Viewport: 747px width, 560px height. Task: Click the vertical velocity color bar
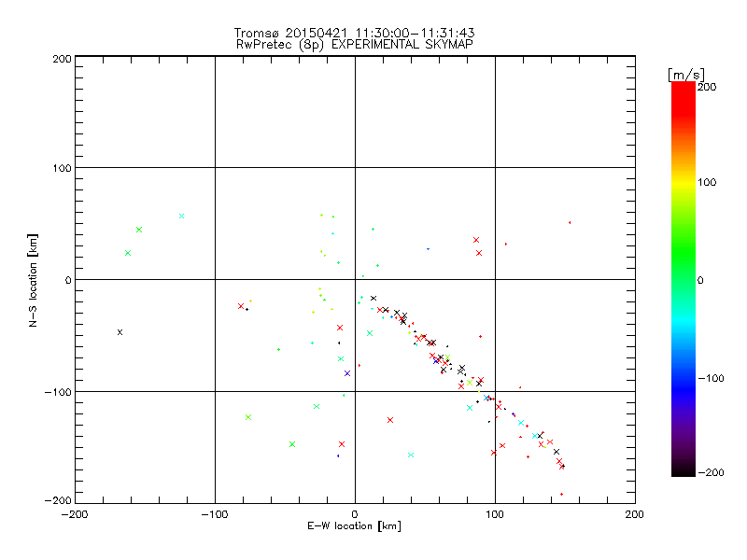[684, 278]
